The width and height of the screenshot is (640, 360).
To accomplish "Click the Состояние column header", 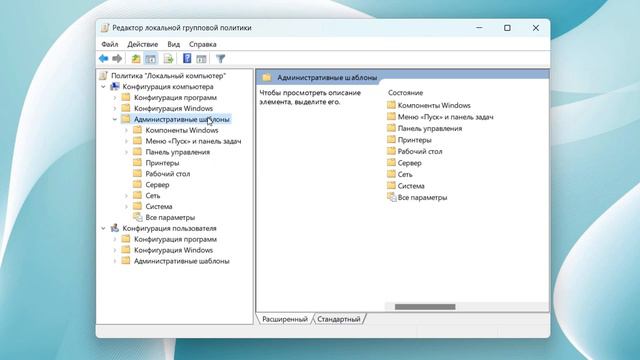I will 405,93.
